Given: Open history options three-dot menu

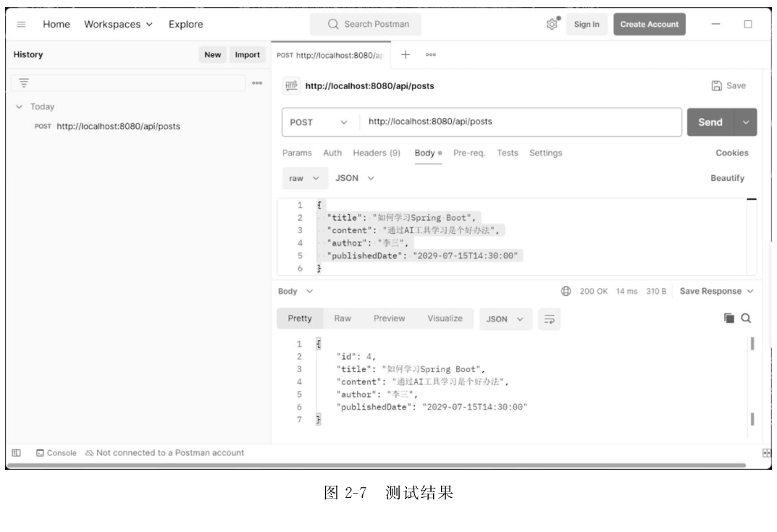Looking at the screenshot, I should click(257, 83).
